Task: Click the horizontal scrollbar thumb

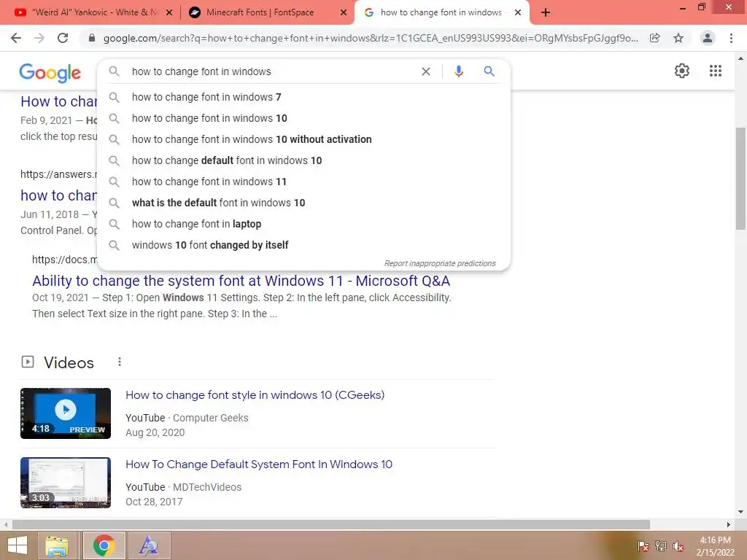Action: [x=331, y=524]
